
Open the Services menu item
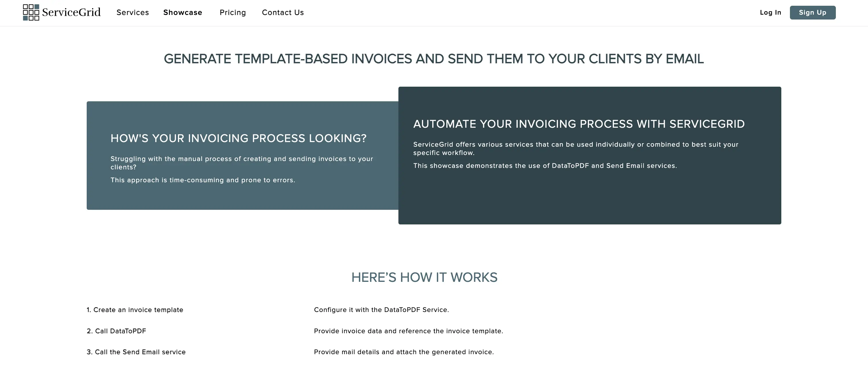click(x=132, y=12)
